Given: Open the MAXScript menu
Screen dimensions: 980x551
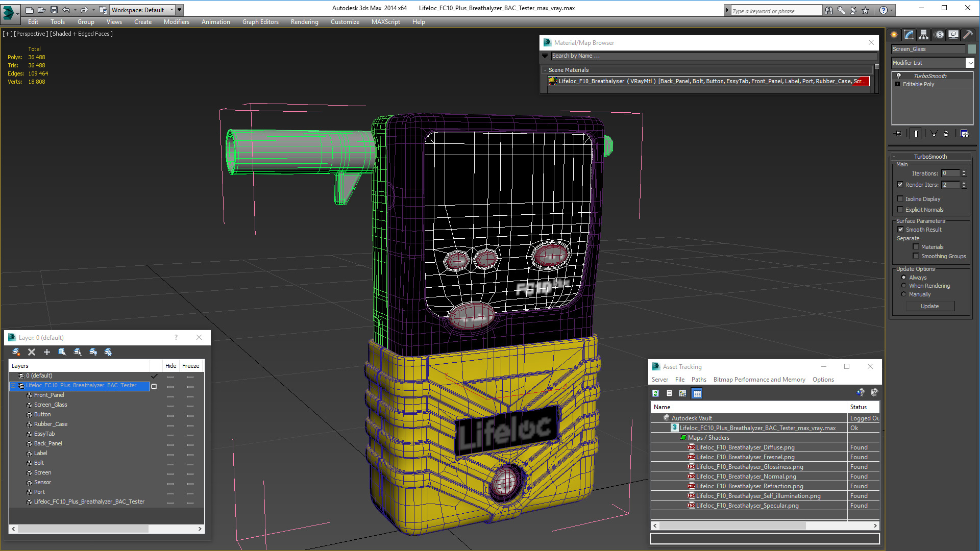Looking at the screenshot, I should click(x=385, y=22).
